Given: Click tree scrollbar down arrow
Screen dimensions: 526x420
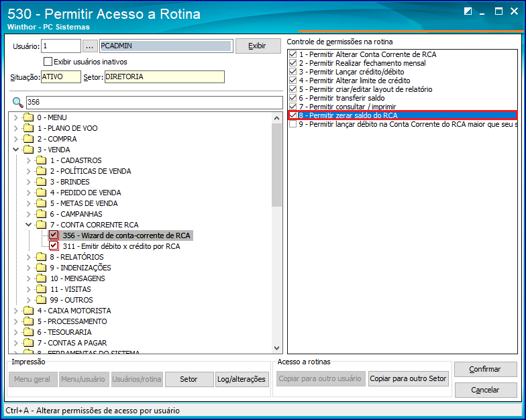Looking at the screenshot, I should (276, 348).
